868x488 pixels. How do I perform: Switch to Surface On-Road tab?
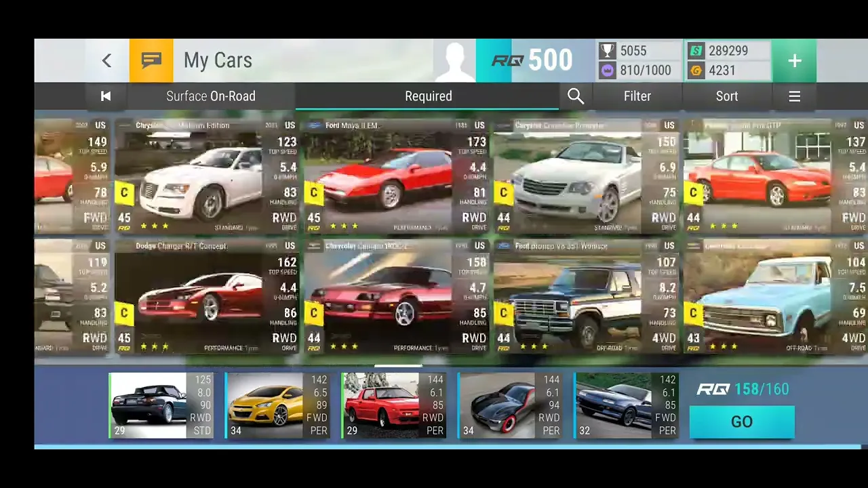pos(211,96)
